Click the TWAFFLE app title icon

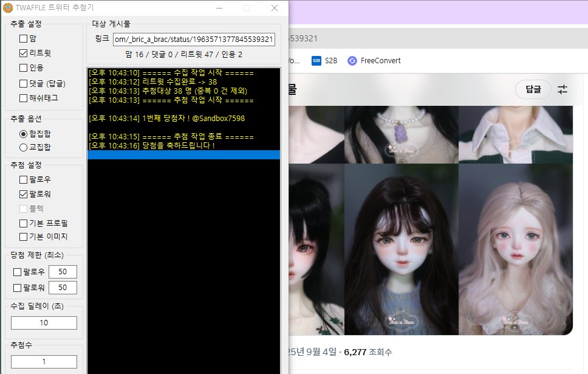pos(7,7)
